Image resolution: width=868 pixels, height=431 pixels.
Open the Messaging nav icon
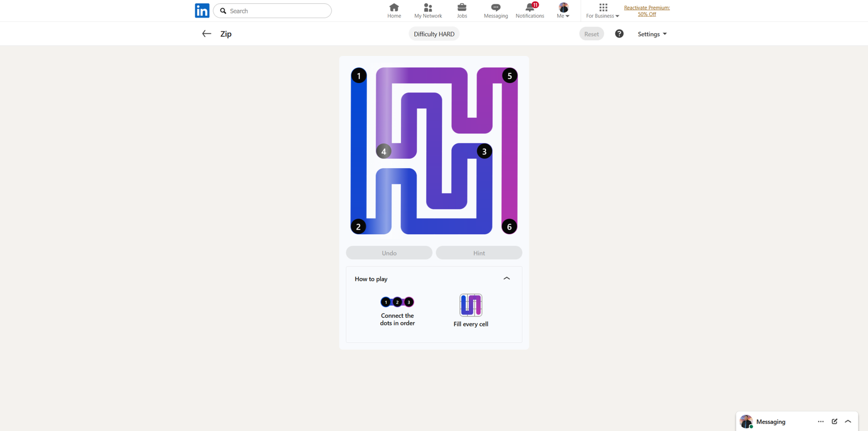pyautogui.click(x=495, y=8)
